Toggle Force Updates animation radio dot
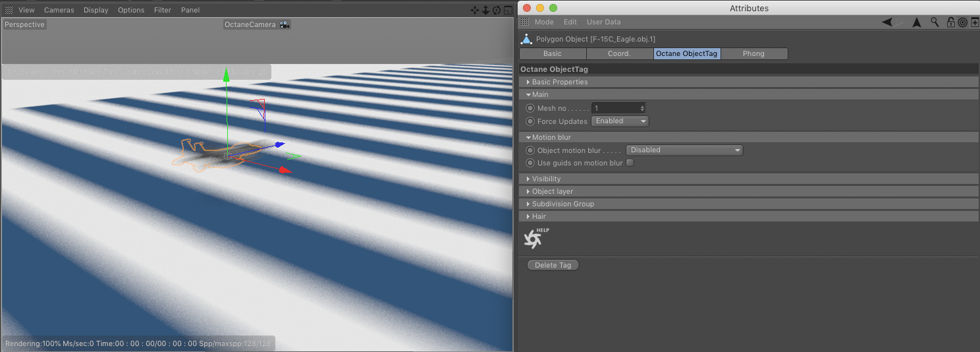 tap(530, 121)
